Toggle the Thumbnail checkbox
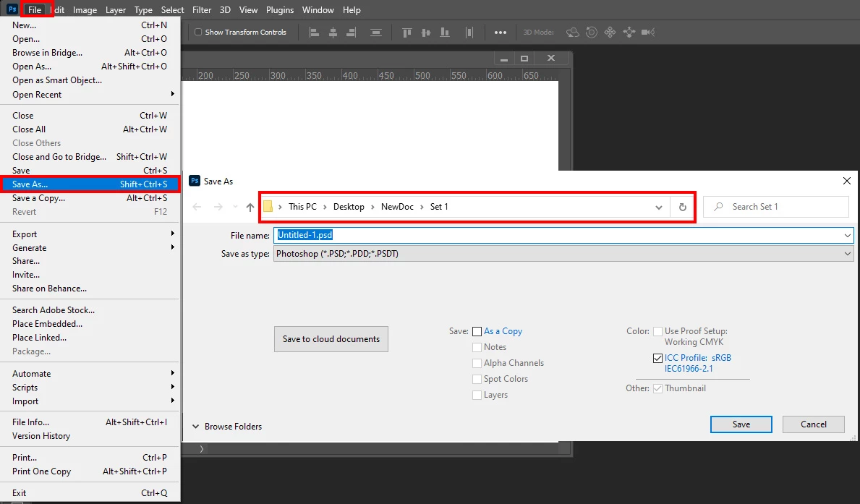860x504 pixels. tap(657, 388)
